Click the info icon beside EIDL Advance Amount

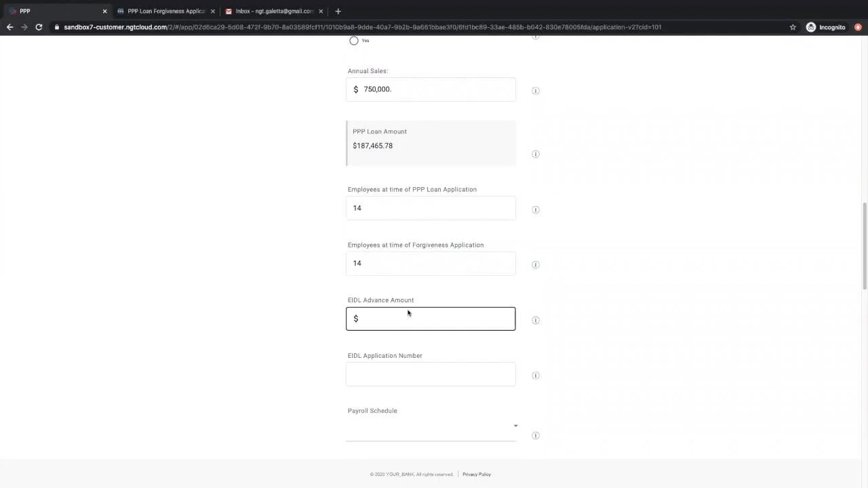(x=536, y=321)
